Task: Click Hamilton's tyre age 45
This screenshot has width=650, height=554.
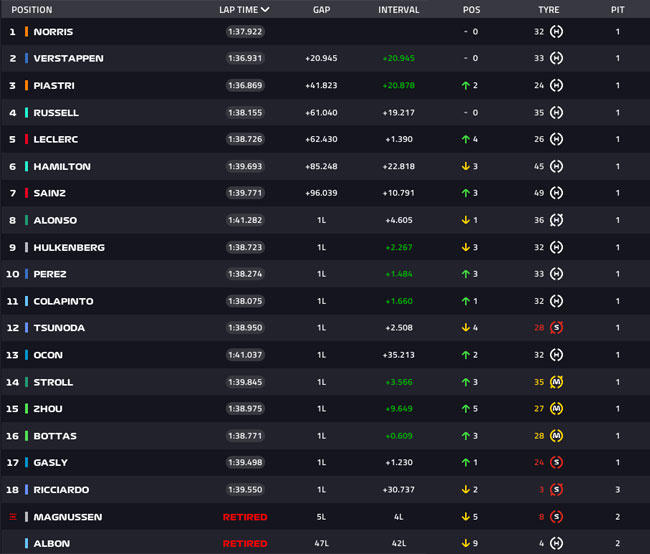Action: point(539,166)
